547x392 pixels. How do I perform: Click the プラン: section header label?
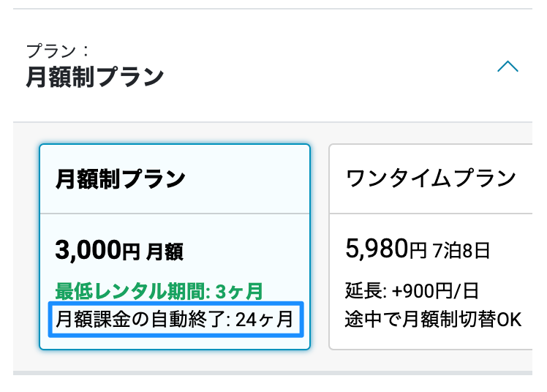point(58,51)
